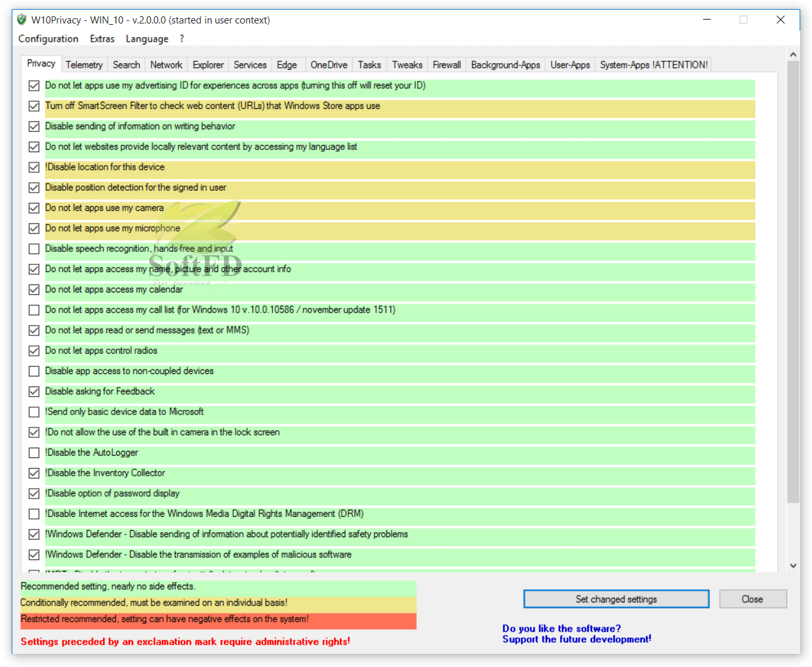Uncheck websites language list access checkbox
The height and width of the screenshot is (667, 812).
coord(34,147)
